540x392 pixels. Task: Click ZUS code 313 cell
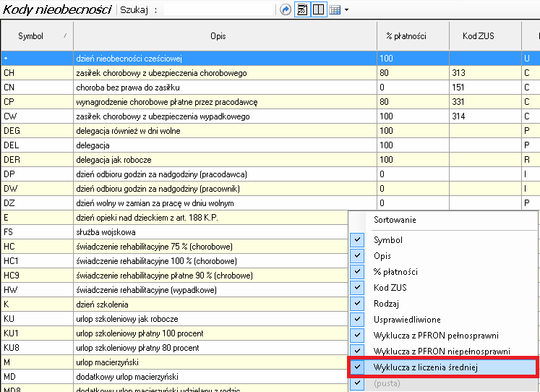[485, 72]
